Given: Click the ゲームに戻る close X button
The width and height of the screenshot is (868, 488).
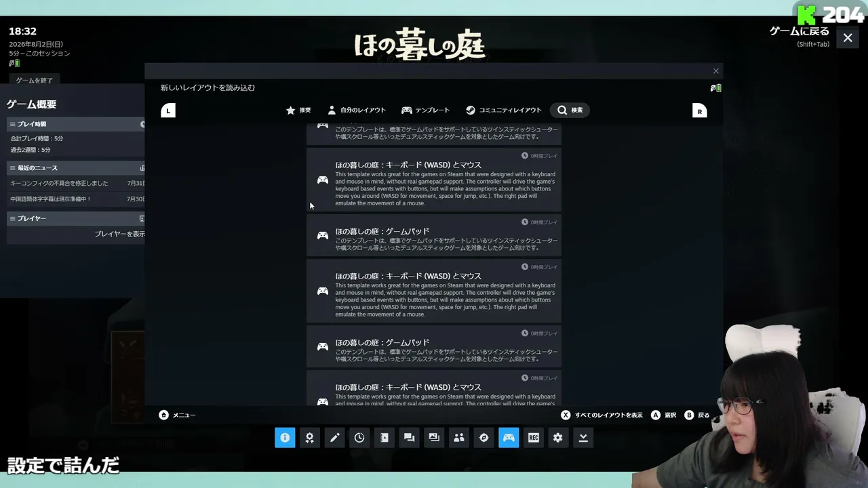Looking at the screenshot, I should click(848, 38).
